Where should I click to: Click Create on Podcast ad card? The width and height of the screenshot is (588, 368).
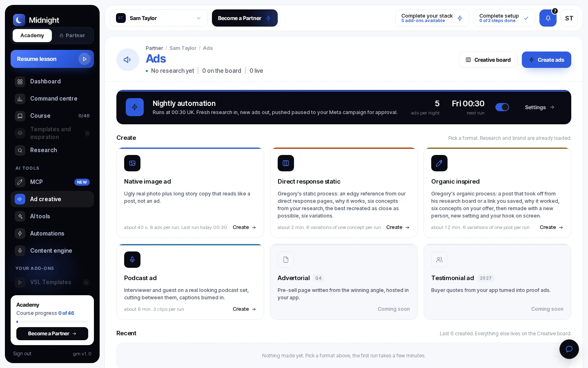tap(244, 309)
